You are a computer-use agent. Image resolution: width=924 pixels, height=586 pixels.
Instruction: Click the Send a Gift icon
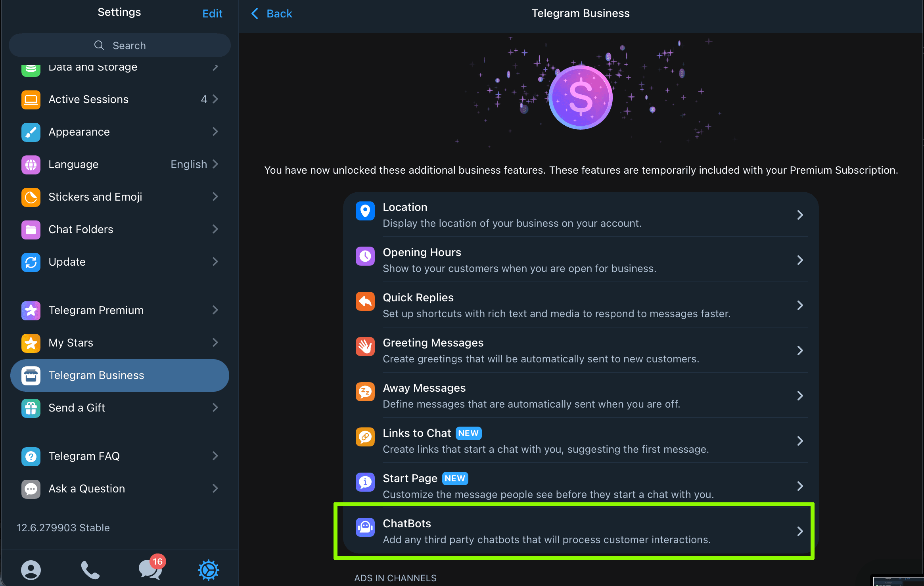[31, 408]
